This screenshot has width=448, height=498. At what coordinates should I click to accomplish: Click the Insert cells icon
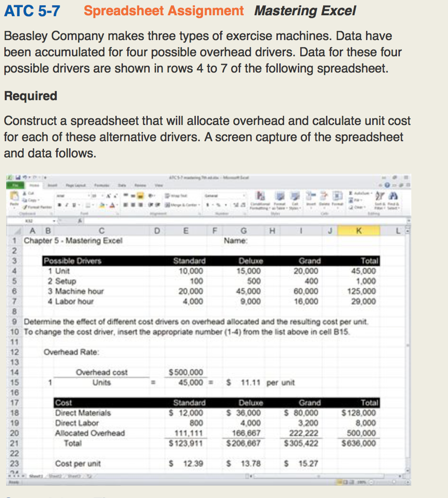[311, 196]
